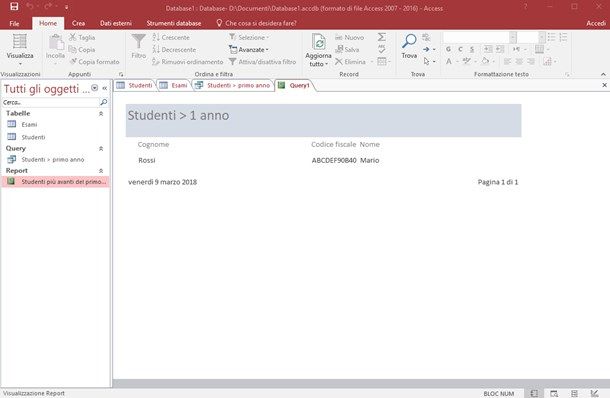The image size is (610, 398).
Task: Select the Esami table in navigation pane
Action: coord(56,124)
